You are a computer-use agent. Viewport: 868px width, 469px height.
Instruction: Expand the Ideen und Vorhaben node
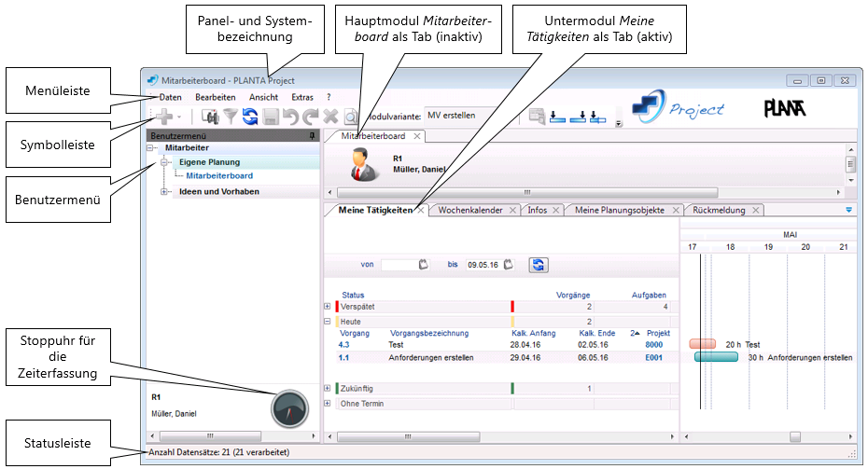164,192
